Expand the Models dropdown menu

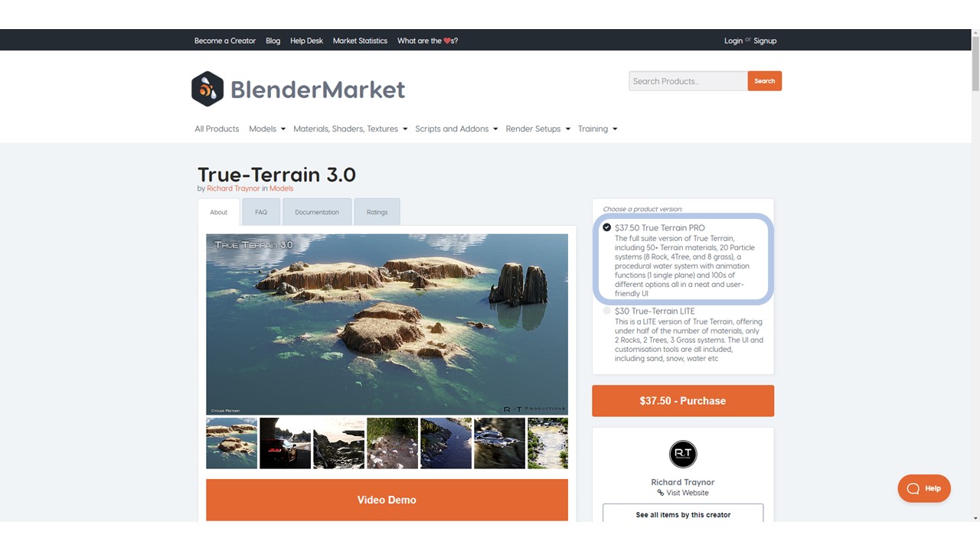[x=267, y=129]
